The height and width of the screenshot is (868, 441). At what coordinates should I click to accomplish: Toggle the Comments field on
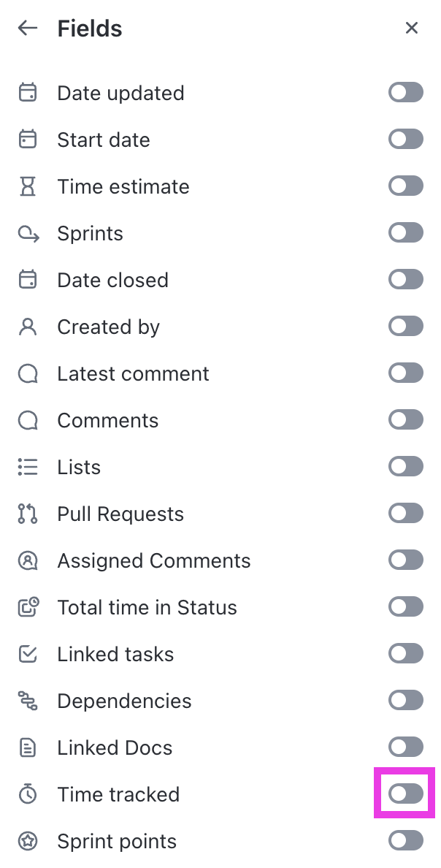pos(405,419)
